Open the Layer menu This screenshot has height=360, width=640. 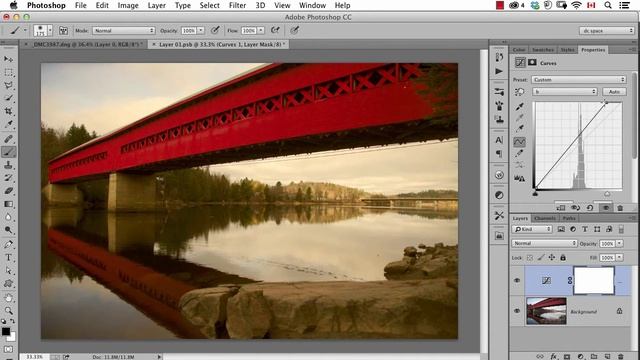156,5
